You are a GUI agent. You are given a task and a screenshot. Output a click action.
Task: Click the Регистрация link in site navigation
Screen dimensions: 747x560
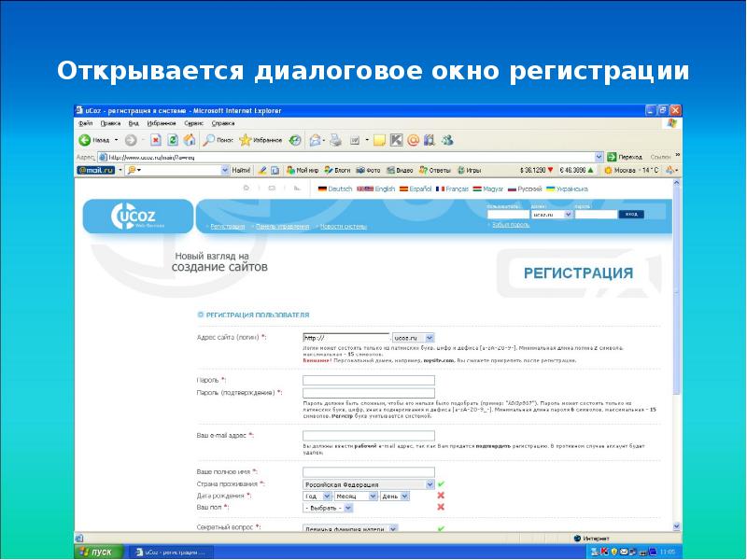click(227, 226)
